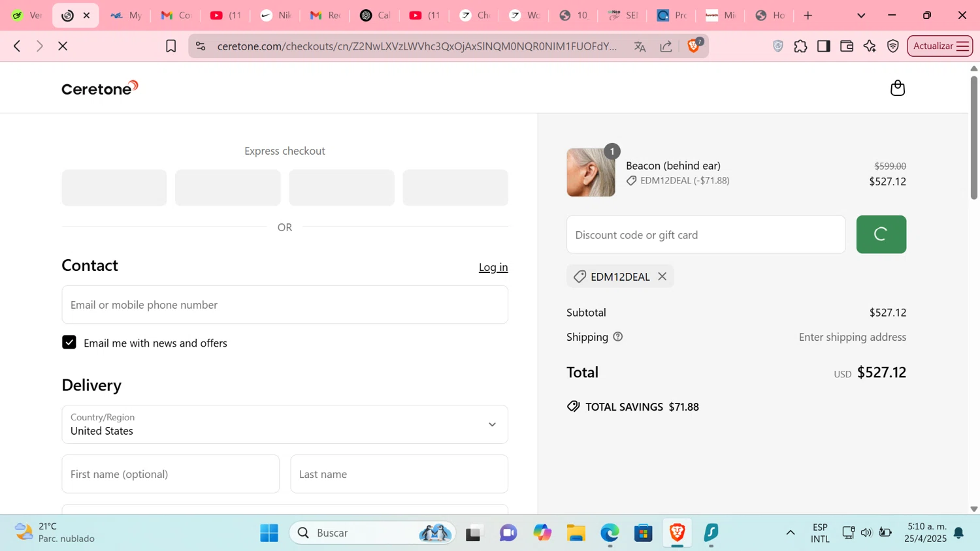Open Copilot from the taskbar
The height and width of the screenshot is (551, 980).
(542, 533)
